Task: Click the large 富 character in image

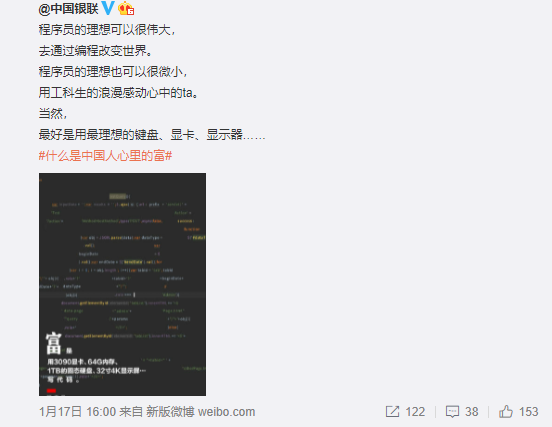Action: 54,343
